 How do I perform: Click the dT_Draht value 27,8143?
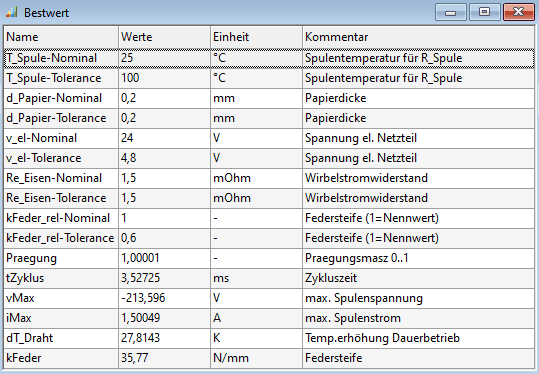[140, 338]
